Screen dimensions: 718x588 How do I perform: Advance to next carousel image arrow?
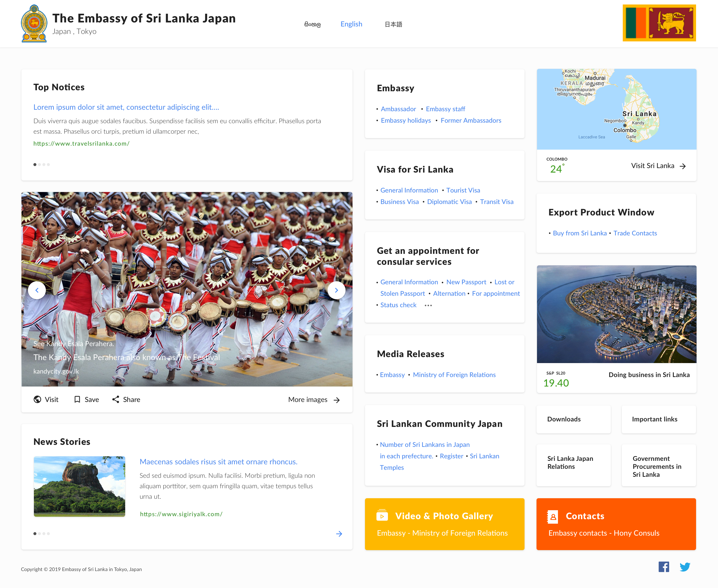point(336,290)
